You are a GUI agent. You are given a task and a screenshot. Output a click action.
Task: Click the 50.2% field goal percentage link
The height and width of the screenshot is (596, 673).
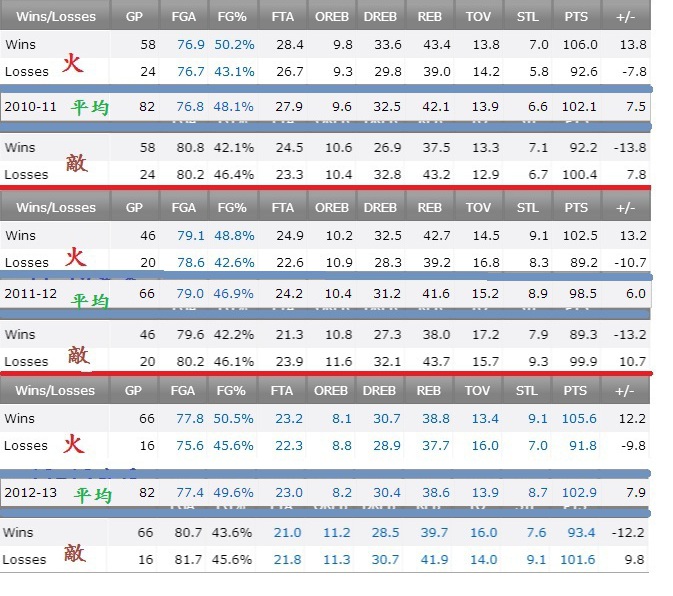(235, 45)
